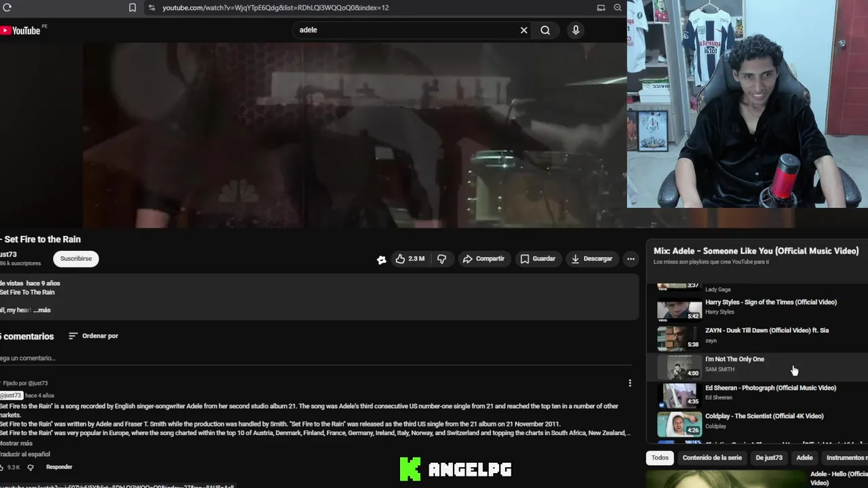Play Harry Styles - Sign of the Times
This screenshot has height=488, width=868.
771,302
